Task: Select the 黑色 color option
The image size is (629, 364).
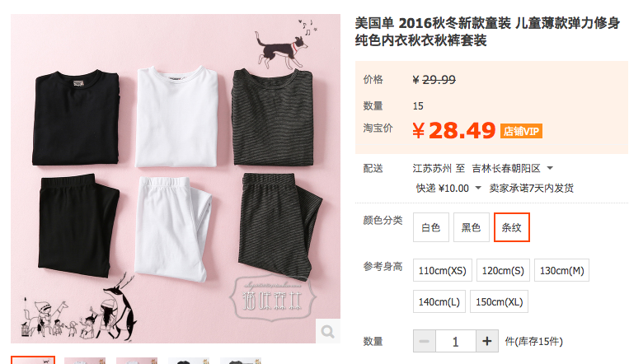Action: pyautogui.click(x=472, y=227)
